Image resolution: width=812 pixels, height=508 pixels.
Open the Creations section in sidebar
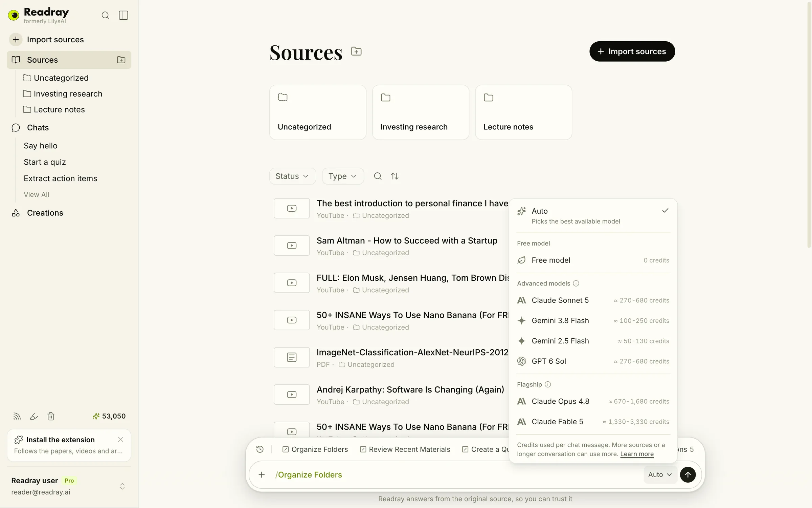pos(45,213)
